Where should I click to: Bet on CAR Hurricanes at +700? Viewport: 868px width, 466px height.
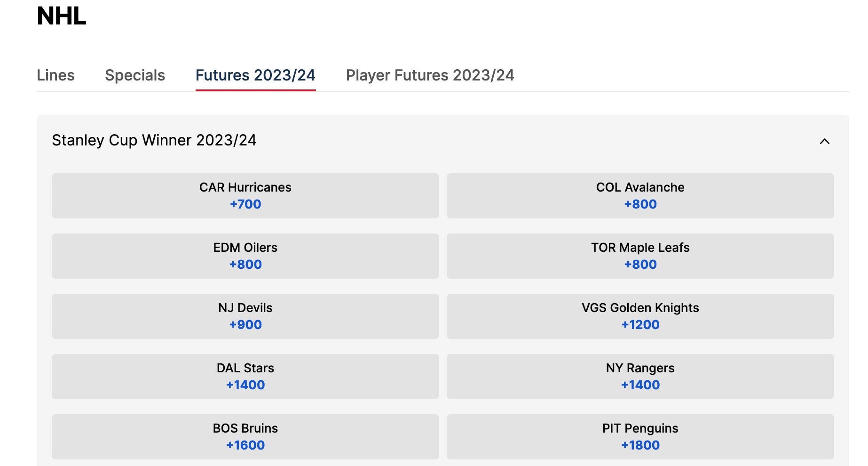pos(245,195)
